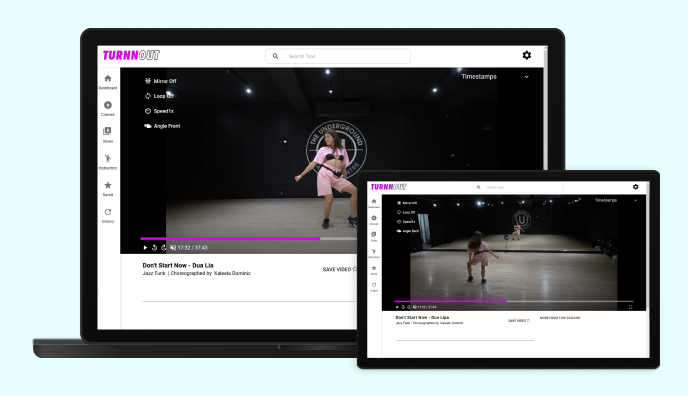This screenshot has width=688, height=396.
Task: Toggle Angle Front on laptop video
Action: 162,126
